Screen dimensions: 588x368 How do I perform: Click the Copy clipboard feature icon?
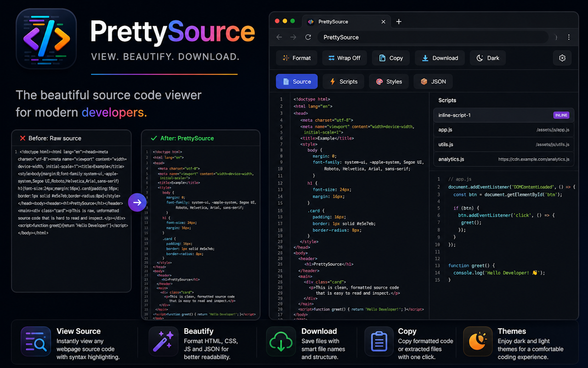tap(379, 342)
